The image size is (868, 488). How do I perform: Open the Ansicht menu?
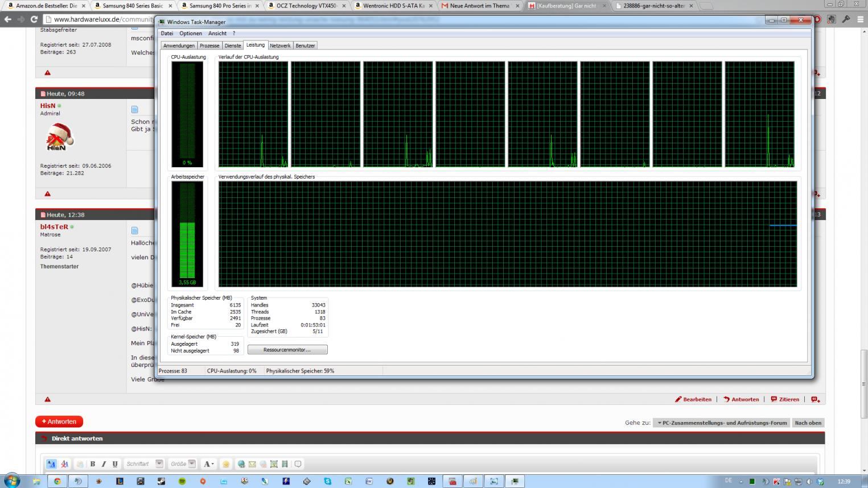(217, 34)
